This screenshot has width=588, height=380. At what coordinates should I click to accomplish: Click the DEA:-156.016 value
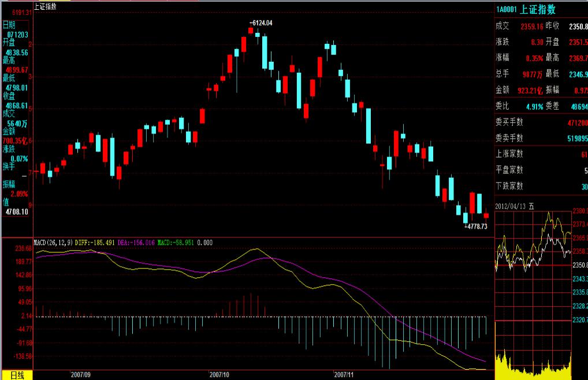click(x=136, y=243)
